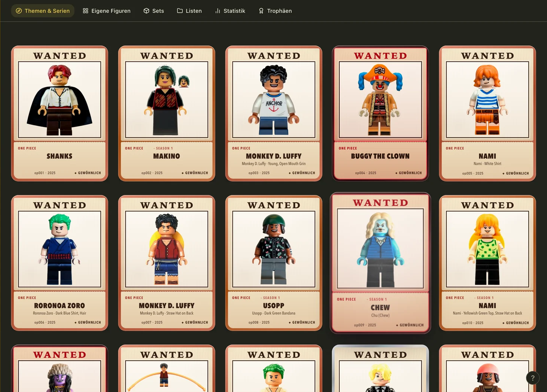Click the 'ONE PIECE' label on Buggy's card
This screenshot has height=392, width=547.
[x=348, y=148]
